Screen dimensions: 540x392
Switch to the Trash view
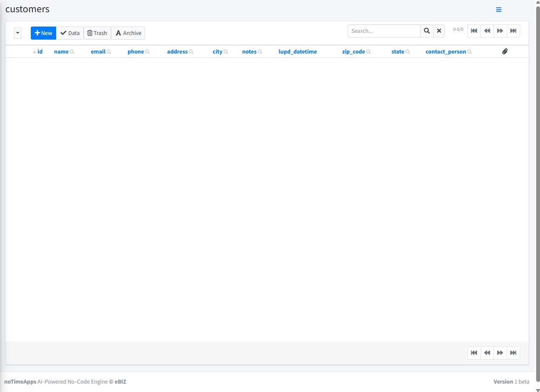tap(97, 33)
